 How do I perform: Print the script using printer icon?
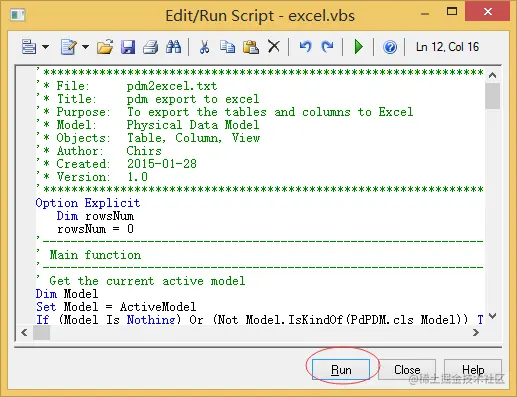150,47
